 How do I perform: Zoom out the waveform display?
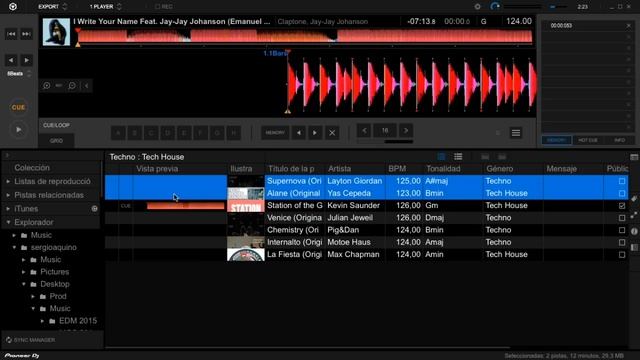[72, 86]
